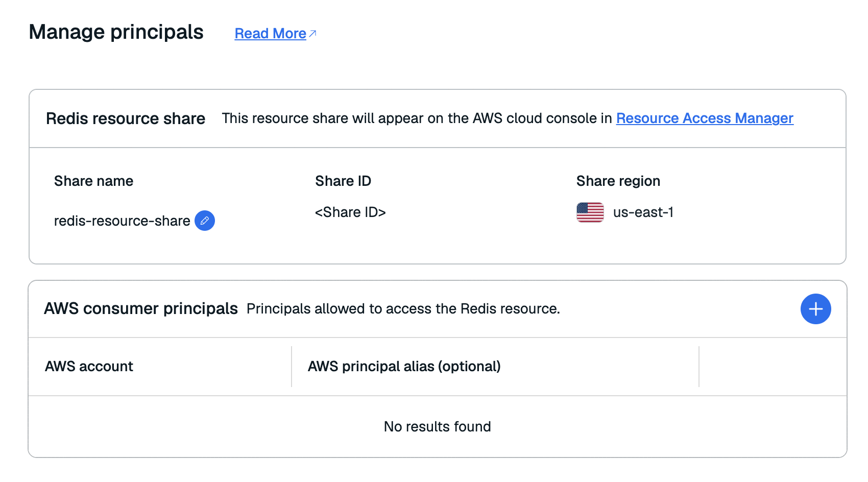868x482 pixels.
Task: Select the AWS account column header
Action: tap(89, 367)
